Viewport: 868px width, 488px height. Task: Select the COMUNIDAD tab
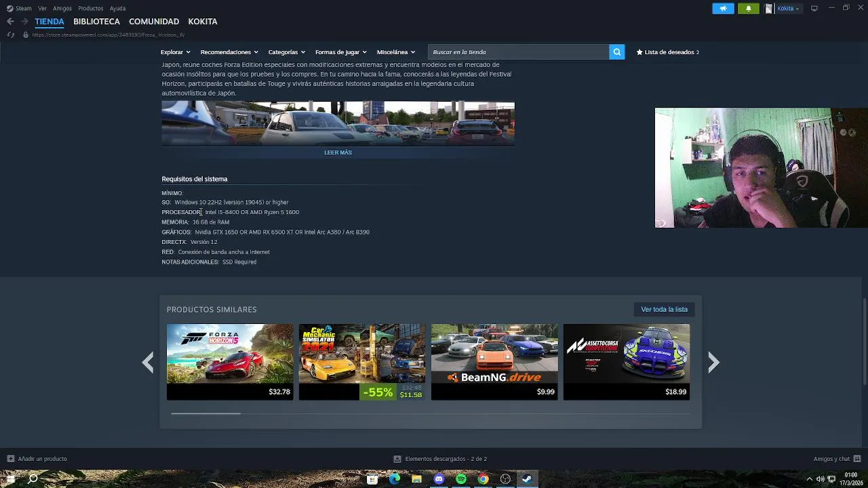pyautogui.click(x=154, y=22)
